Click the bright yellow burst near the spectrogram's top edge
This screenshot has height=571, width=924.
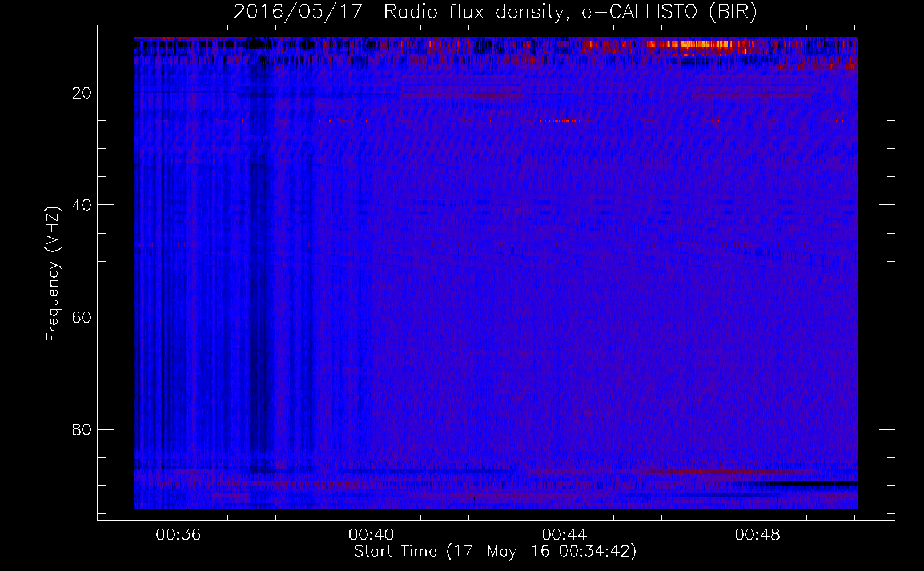point(705,45)
